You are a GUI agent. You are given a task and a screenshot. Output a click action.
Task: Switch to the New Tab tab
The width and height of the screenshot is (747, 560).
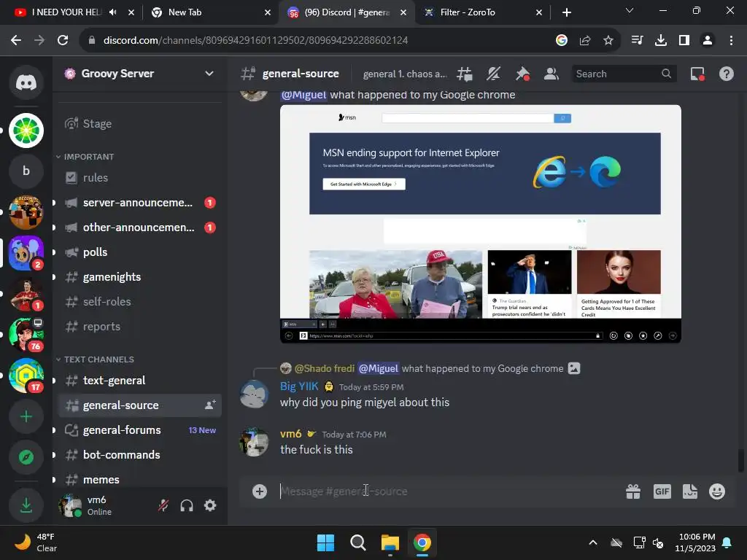[209, 12]
